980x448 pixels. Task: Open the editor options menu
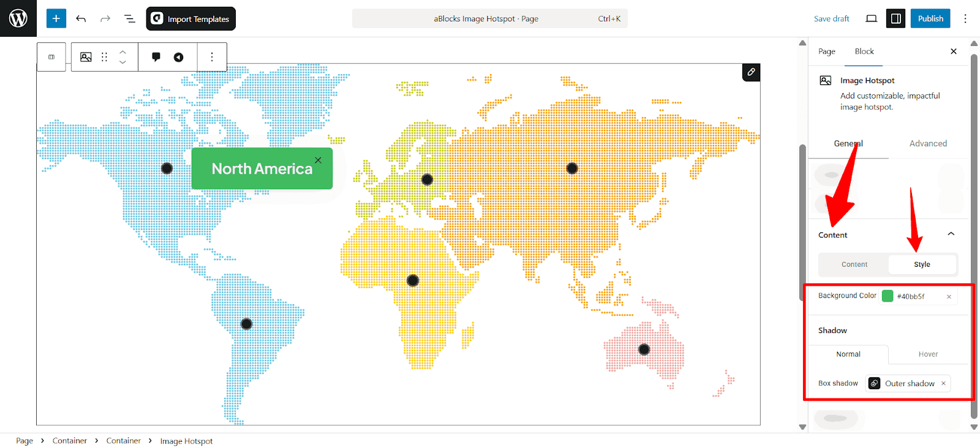point(965,18)
